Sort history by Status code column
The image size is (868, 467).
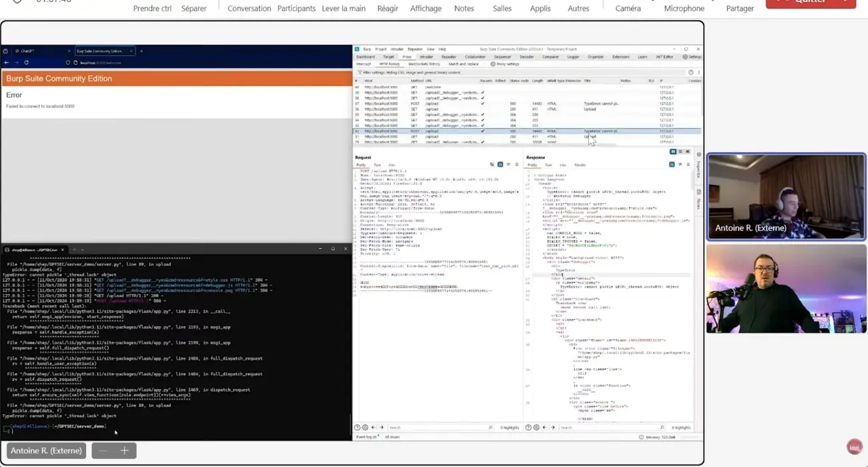(519, 81)
